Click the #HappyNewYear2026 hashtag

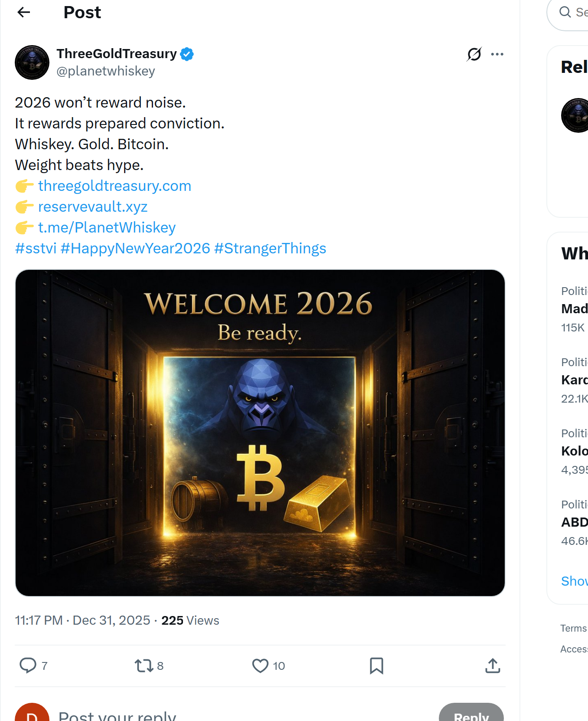[136, 248]
